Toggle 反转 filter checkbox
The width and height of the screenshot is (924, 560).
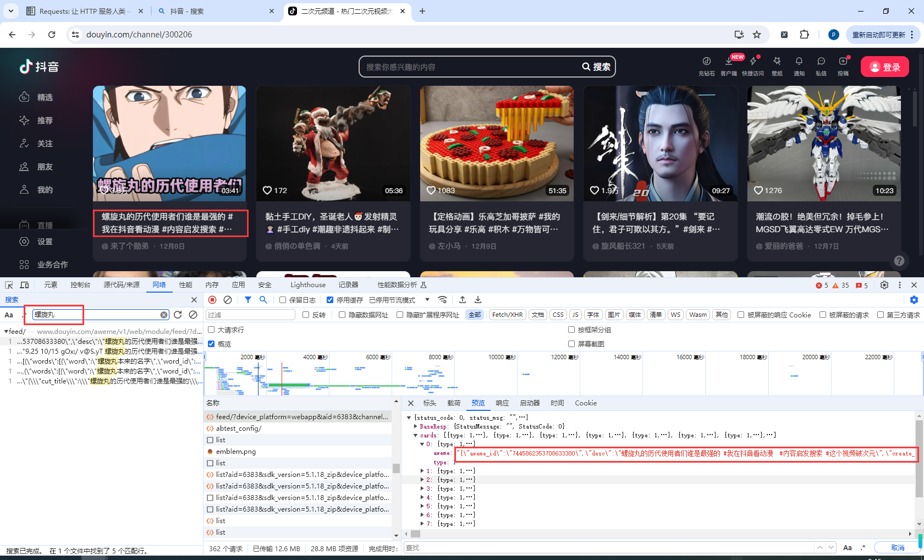306,315
